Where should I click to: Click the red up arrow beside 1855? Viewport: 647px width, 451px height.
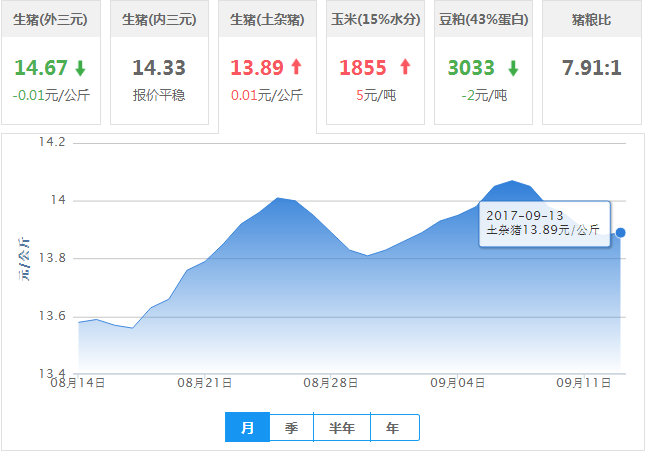tap(405, 68)
